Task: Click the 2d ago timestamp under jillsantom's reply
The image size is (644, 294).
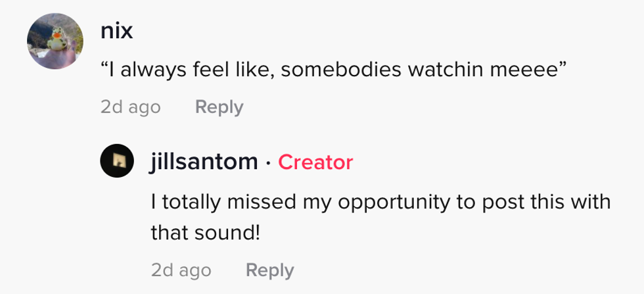Action: (x=181, y=270)
